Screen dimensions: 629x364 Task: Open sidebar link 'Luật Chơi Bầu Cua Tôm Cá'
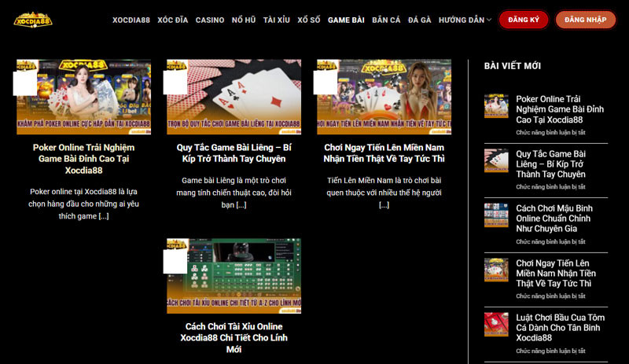(x=560, y=328)
